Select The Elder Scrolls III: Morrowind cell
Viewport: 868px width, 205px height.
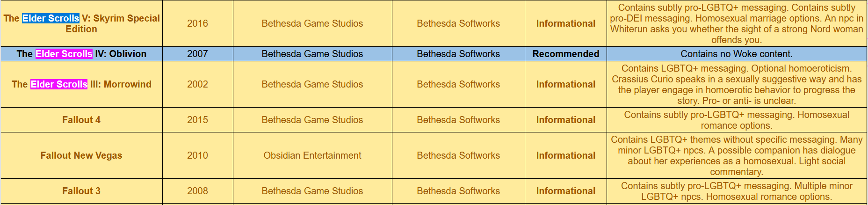[x=81, y=84]
